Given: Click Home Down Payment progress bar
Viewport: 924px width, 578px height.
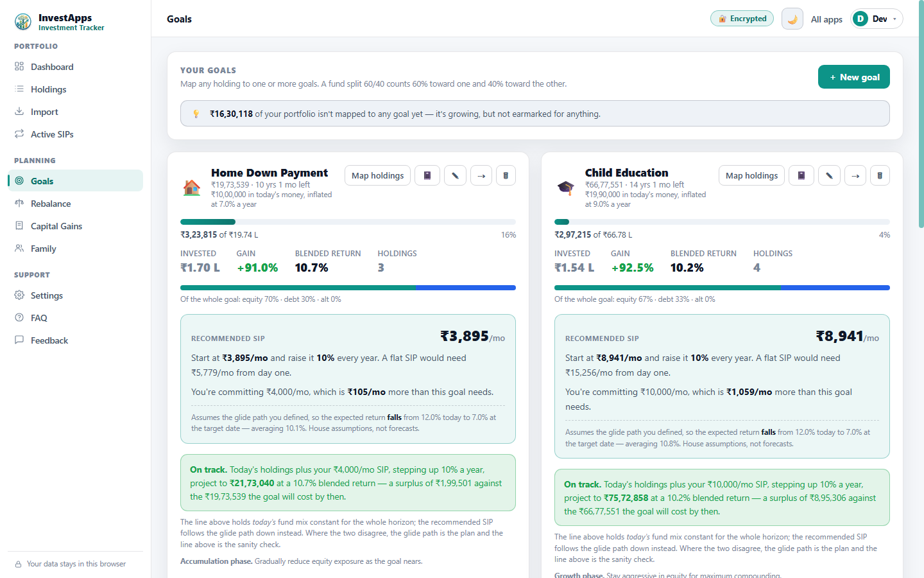Looking at the screenshot, I should pos(348,222).
